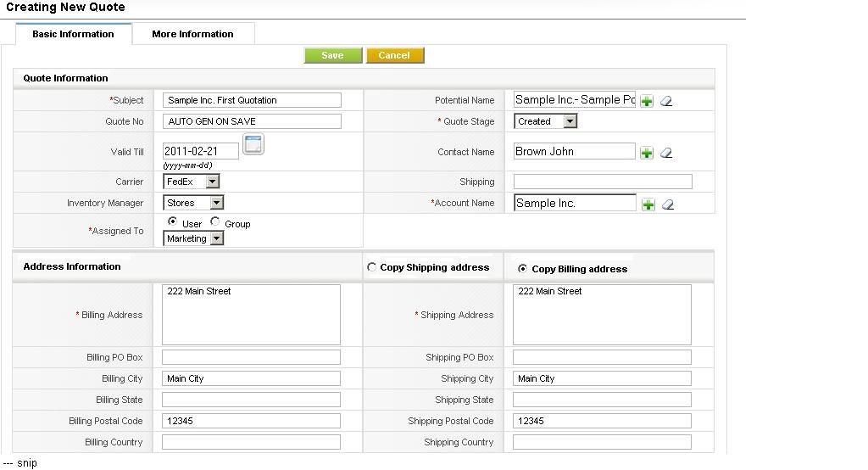Click the Quote Information section header

(65, 78)
